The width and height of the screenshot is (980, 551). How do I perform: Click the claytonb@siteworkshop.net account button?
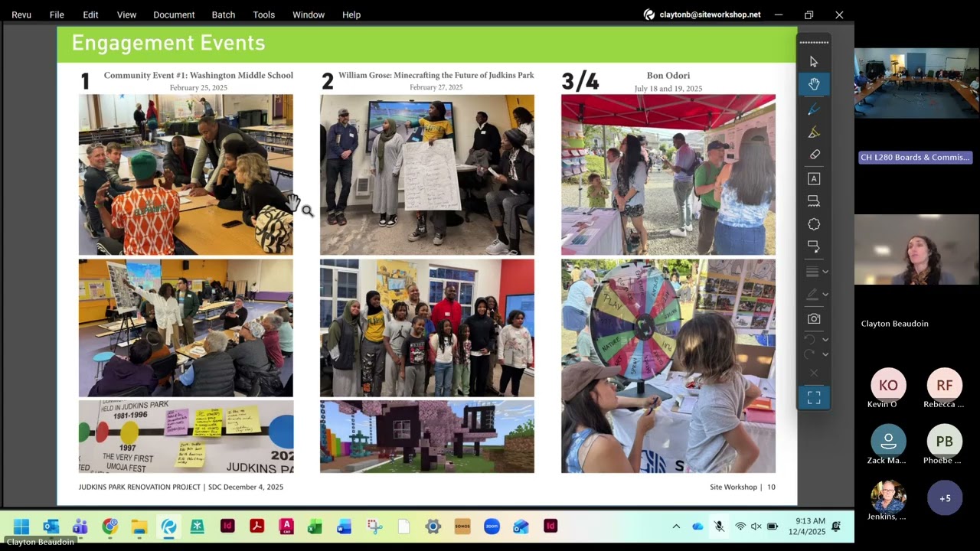pyautogui.click(x=702, y=15)
